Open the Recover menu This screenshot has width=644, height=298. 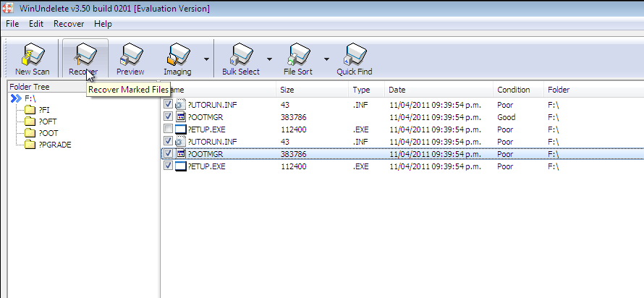pos(69,24)
